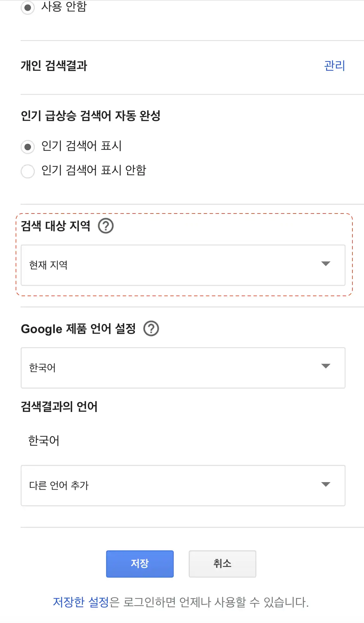Open the Google product language dropdown showing 한국어

tap(183, 367)
